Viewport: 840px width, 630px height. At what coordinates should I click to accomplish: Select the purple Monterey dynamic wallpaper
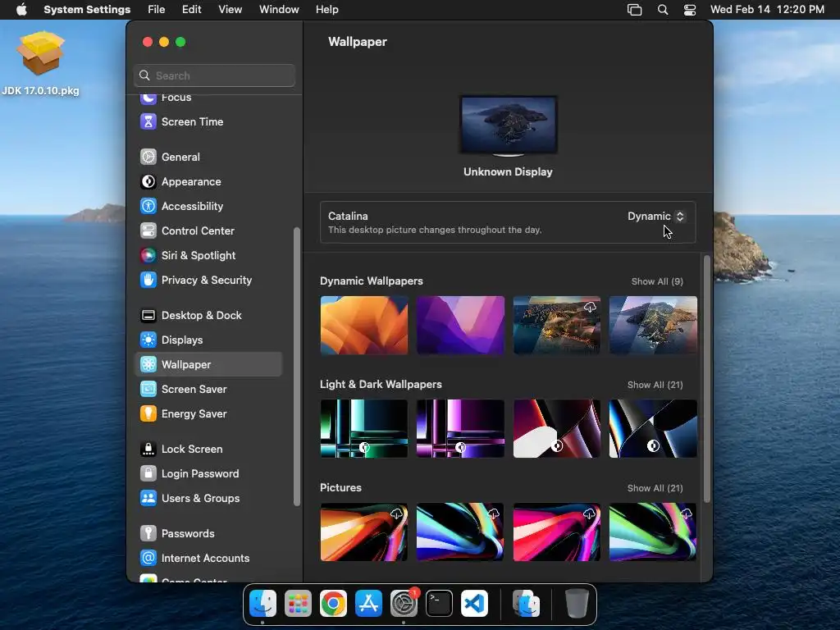click(461, 325)
